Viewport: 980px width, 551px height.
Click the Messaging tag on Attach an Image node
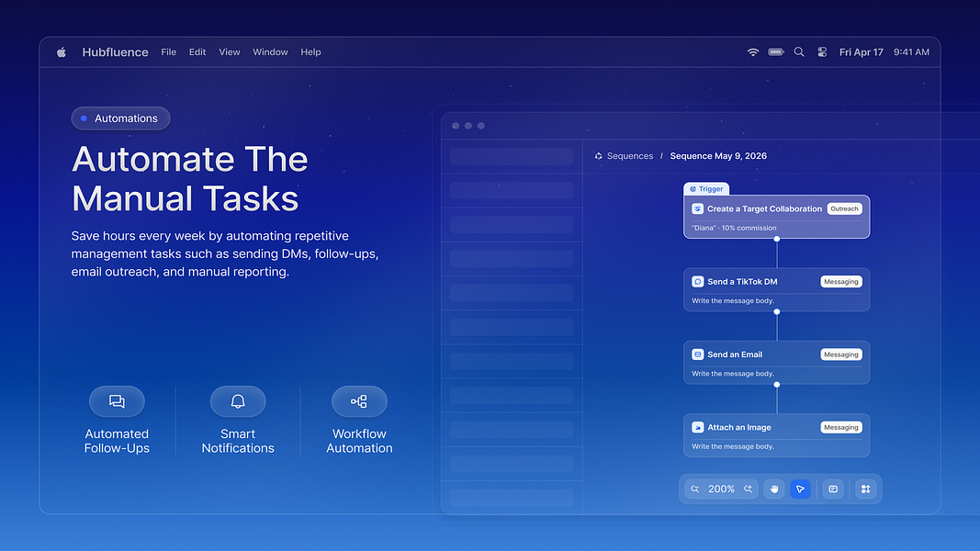(841, 427)
